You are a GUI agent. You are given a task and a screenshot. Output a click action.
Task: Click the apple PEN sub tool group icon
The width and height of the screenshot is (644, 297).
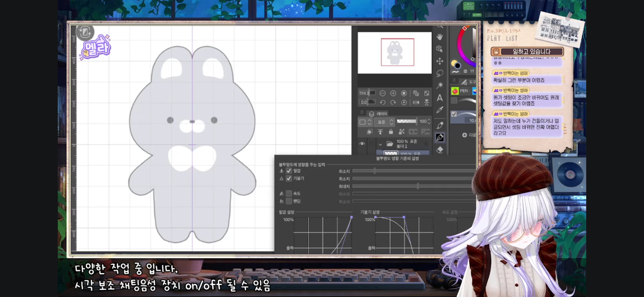tap(455, 91)
